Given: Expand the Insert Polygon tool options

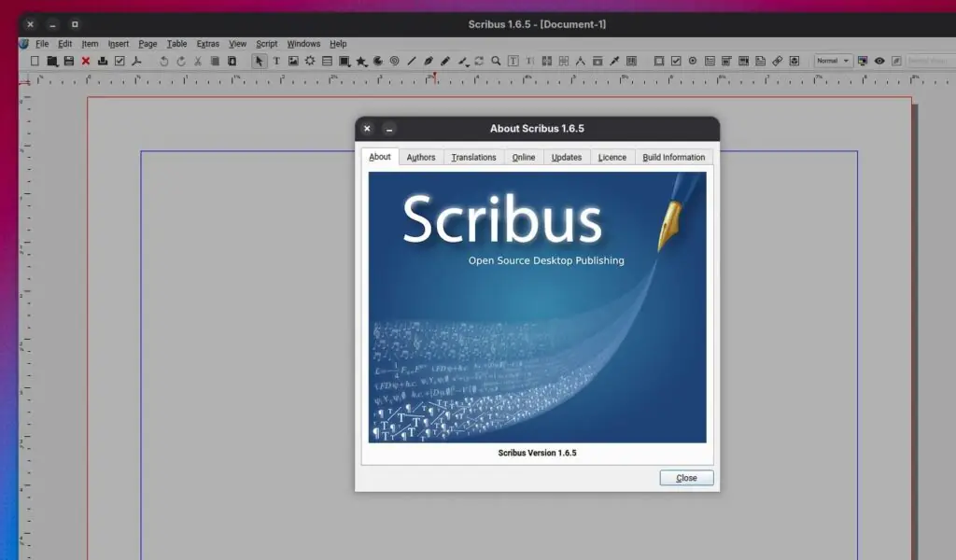Looking at the screenshot, I should tap(365, 63).
